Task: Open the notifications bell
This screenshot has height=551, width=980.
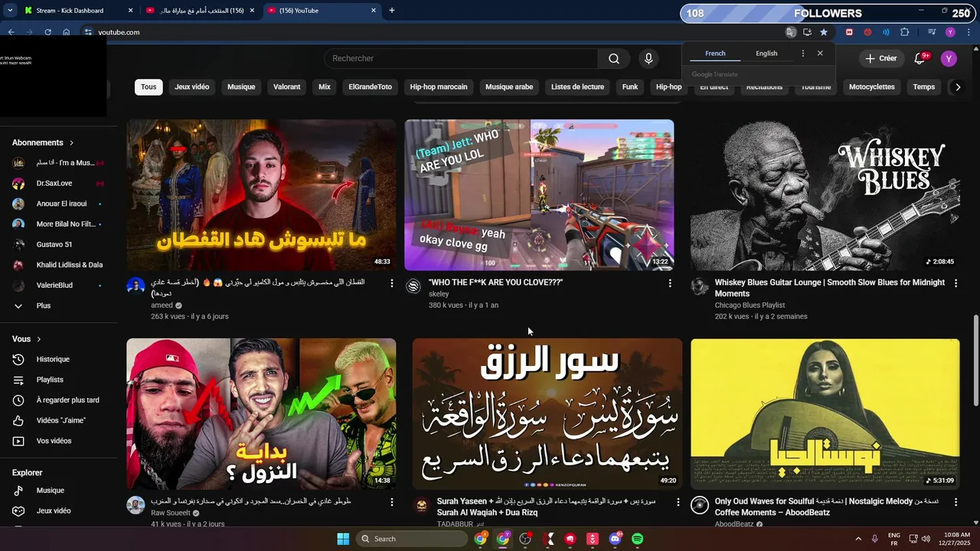Action: coord(920,59)
